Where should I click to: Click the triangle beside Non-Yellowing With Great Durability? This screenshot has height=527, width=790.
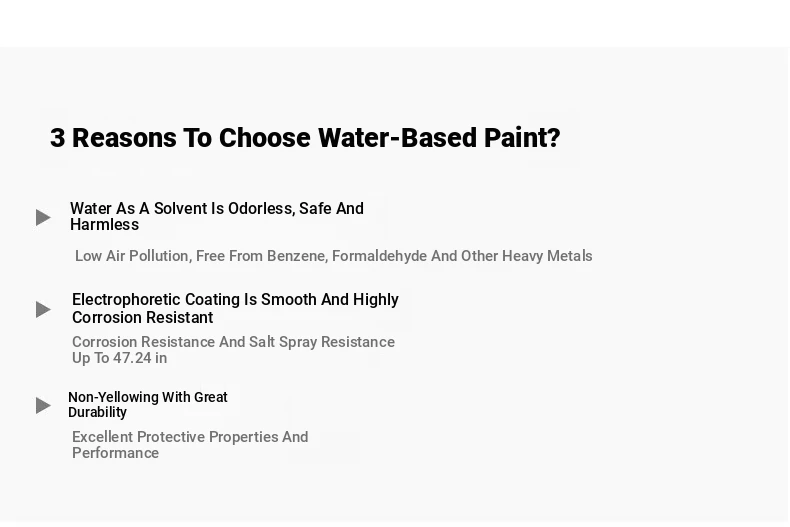tap(43, 406)
